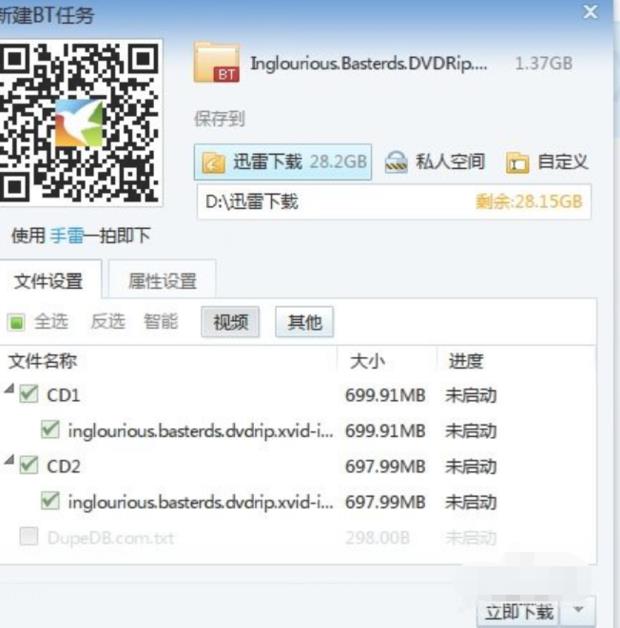Click the D:\迅雷下载 path field

pyautogui.click(x=394, y=201)
